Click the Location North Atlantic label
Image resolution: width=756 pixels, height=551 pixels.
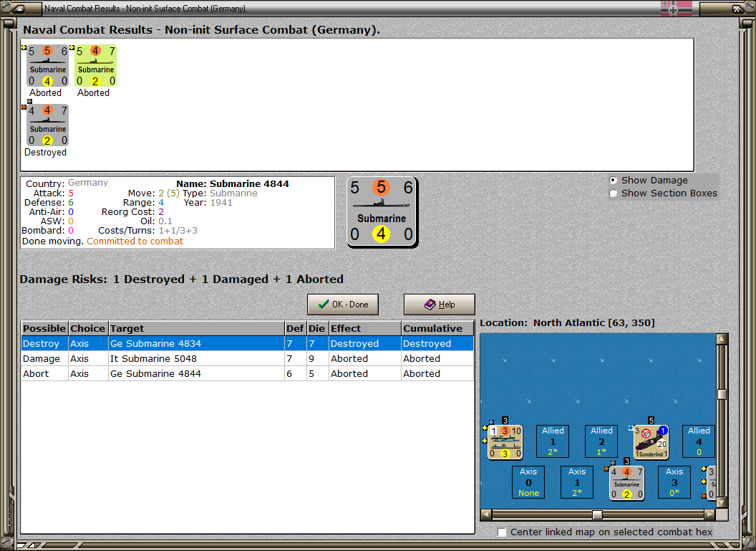(568, 322)
